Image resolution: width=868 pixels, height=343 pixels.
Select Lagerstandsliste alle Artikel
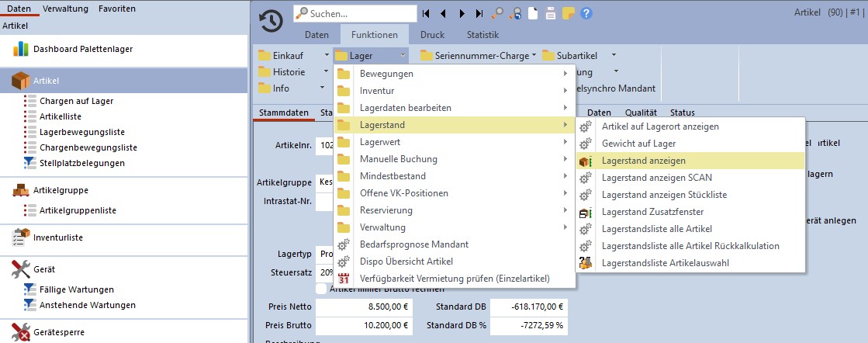tap(690, 229)
